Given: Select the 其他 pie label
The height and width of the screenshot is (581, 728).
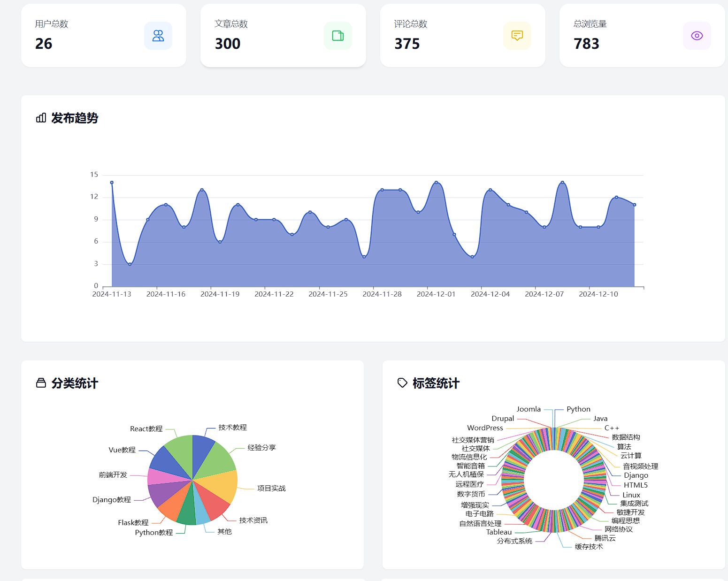Looking at the screenshot, I should tap(224, 532).
